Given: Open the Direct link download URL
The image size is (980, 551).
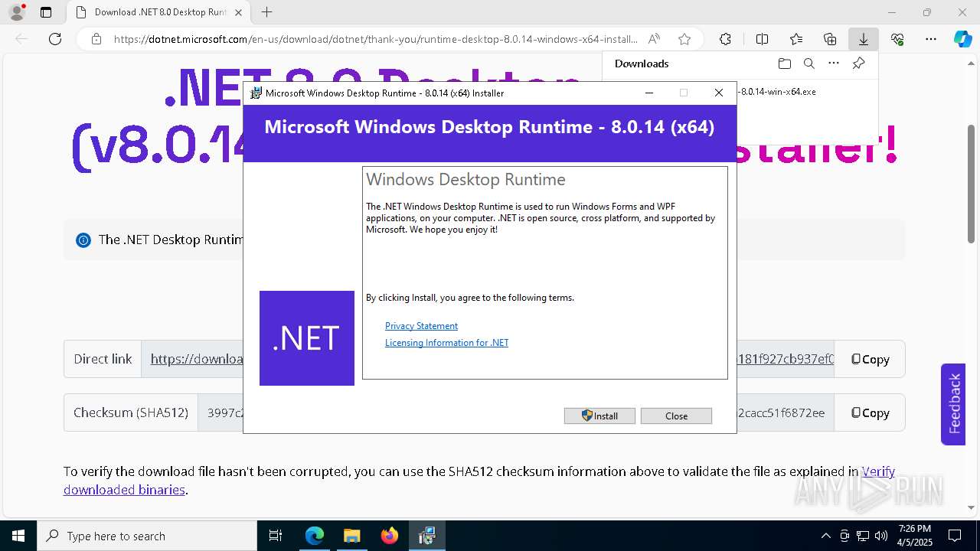Looking at the screenshot, I should [x=197, y=359].
